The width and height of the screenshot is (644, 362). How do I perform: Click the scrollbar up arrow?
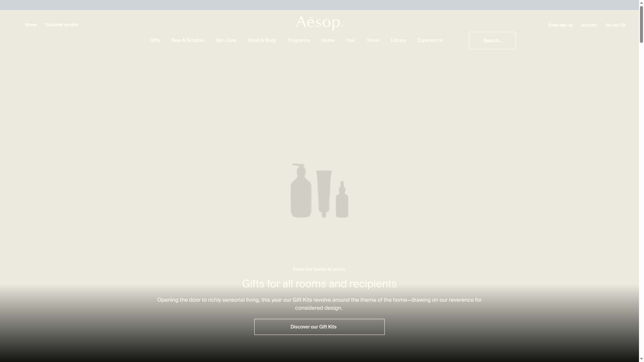(x=641, y=3)
